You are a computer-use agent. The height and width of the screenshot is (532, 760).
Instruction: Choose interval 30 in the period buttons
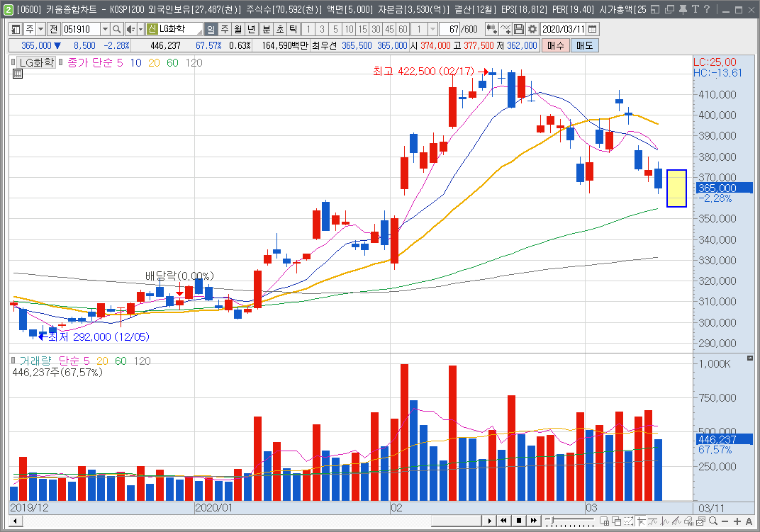click(x=376, y=30)
